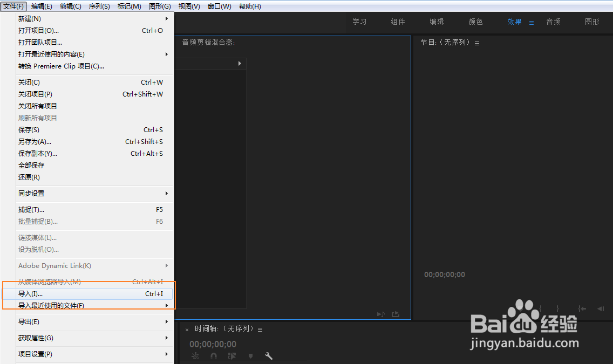613x364 pixels.
Task: Select 保存(S) menu item
Action: 94,129
